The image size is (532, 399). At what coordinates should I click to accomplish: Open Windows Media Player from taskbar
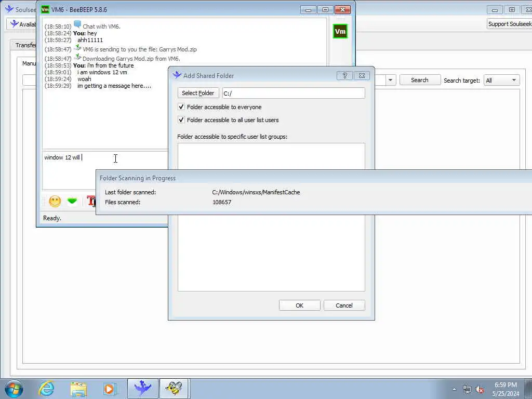pyautogui.click(x=110, y=389)
